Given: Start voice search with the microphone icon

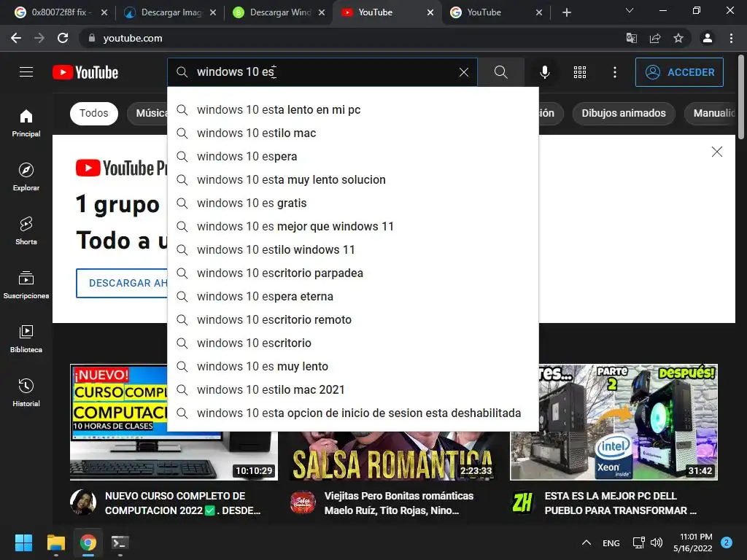Looking at the screenshot, I should (544, 72).
